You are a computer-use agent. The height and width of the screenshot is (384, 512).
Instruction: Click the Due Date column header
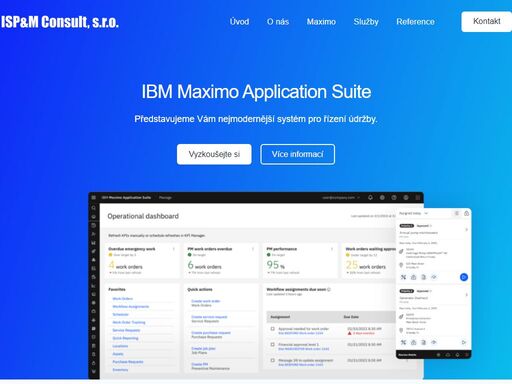[x=351, y=317]
